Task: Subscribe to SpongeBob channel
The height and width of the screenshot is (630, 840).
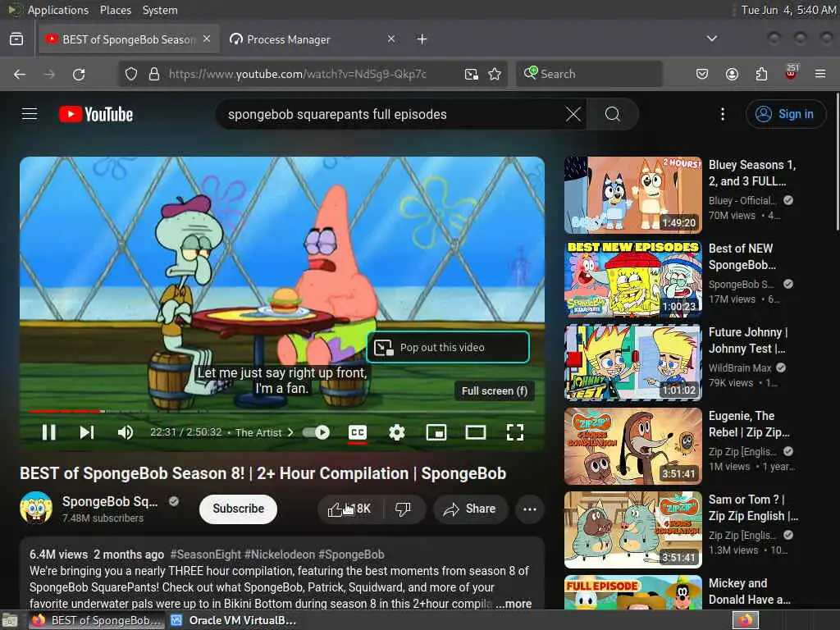Action: pyautogui.click(x=239, y=509)
